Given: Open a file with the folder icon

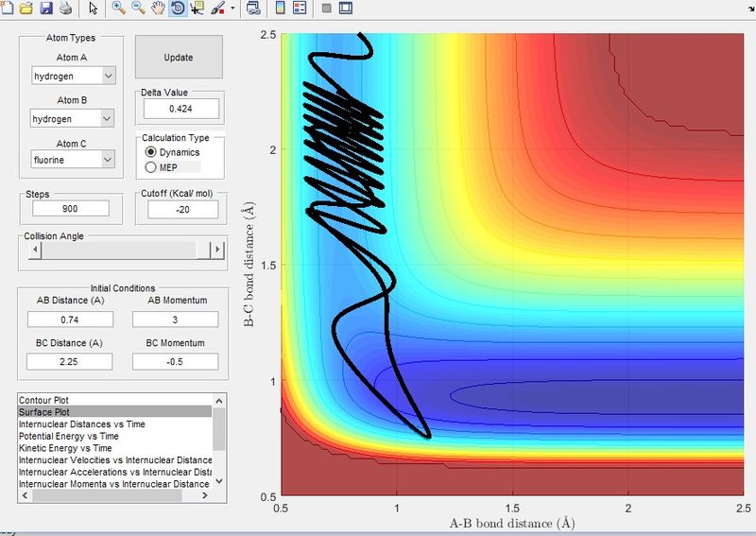Looking at the screenshot, I should 26,8.
